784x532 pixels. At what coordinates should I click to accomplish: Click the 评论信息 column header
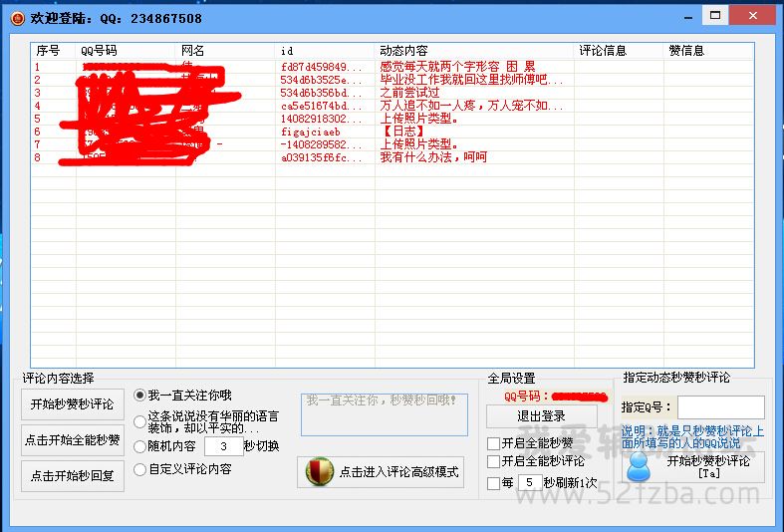coord(619,51)
